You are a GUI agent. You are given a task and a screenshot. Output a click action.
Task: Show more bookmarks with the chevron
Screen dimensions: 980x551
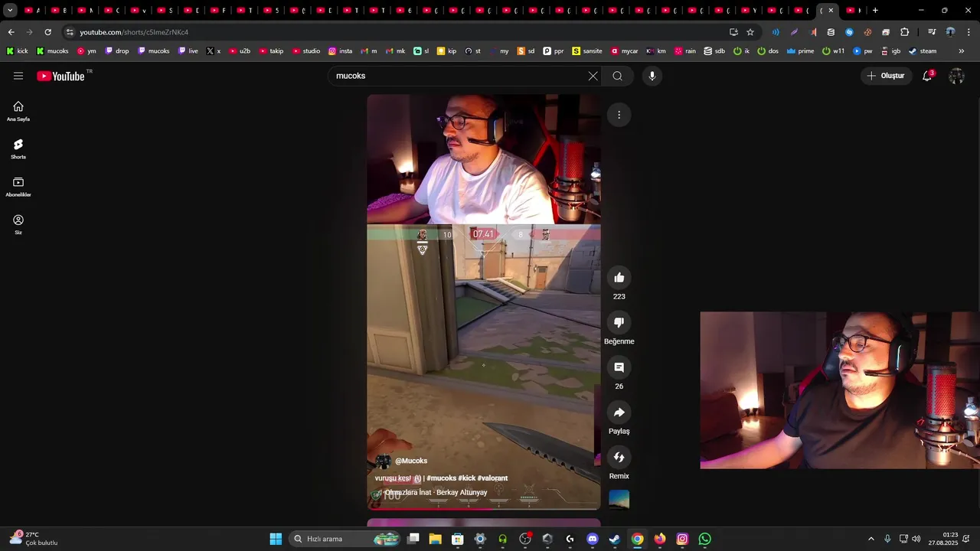962,51
